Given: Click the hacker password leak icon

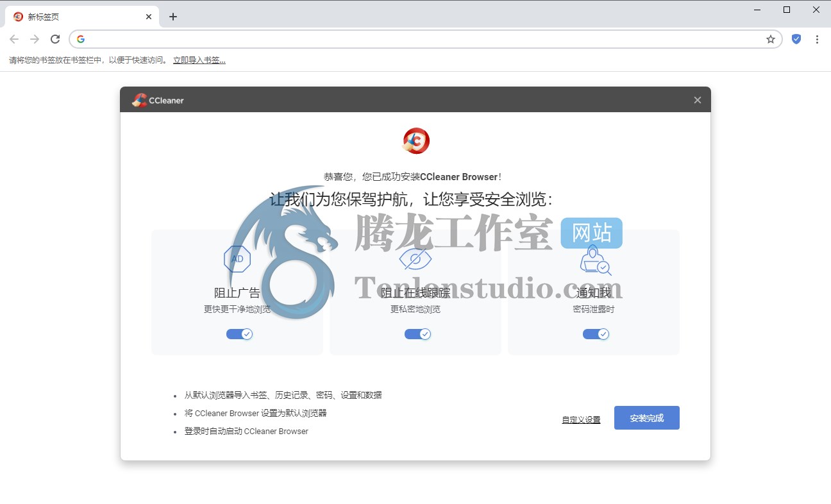Looking at the screenshot, I should (x=595, y=260).
